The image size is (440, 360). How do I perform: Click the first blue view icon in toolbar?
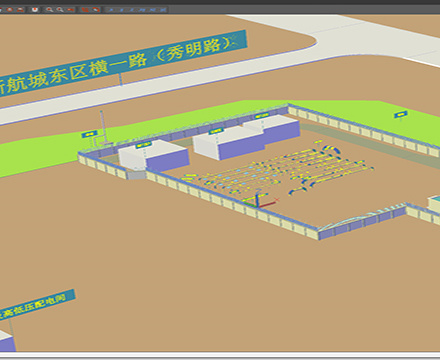tap(111, 10)
